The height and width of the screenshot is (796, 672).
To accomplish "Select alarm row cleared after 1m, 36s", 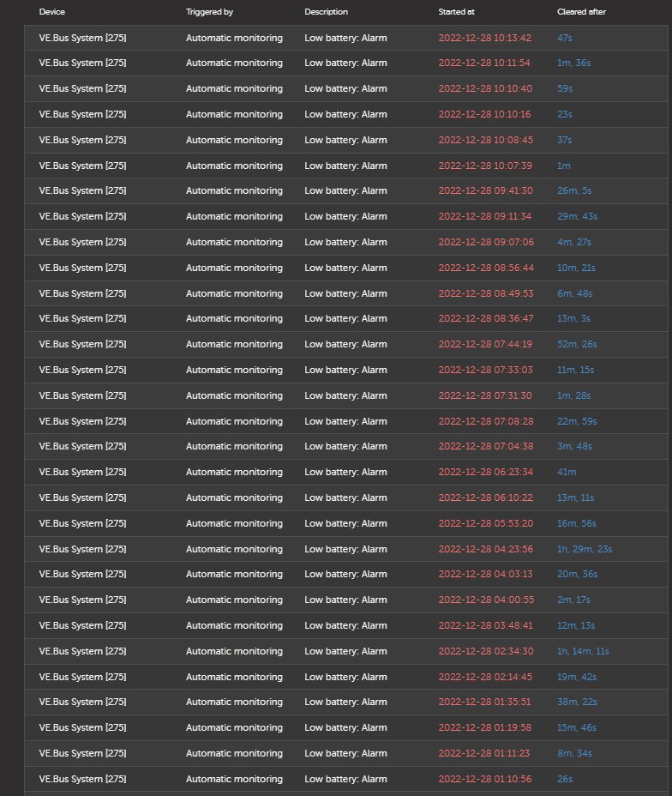I will (x=346, y=63).
